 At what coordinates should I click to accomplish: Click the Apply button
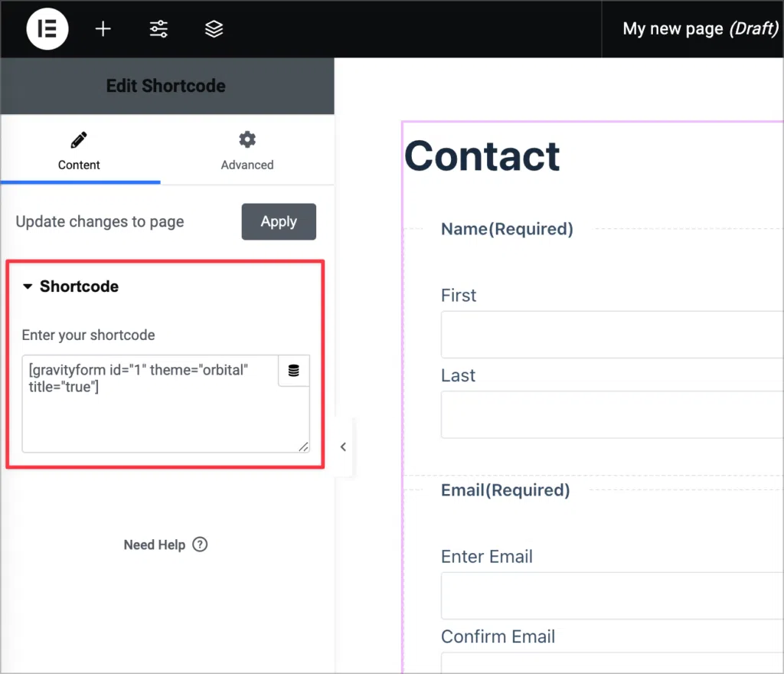tap(279, 221)
